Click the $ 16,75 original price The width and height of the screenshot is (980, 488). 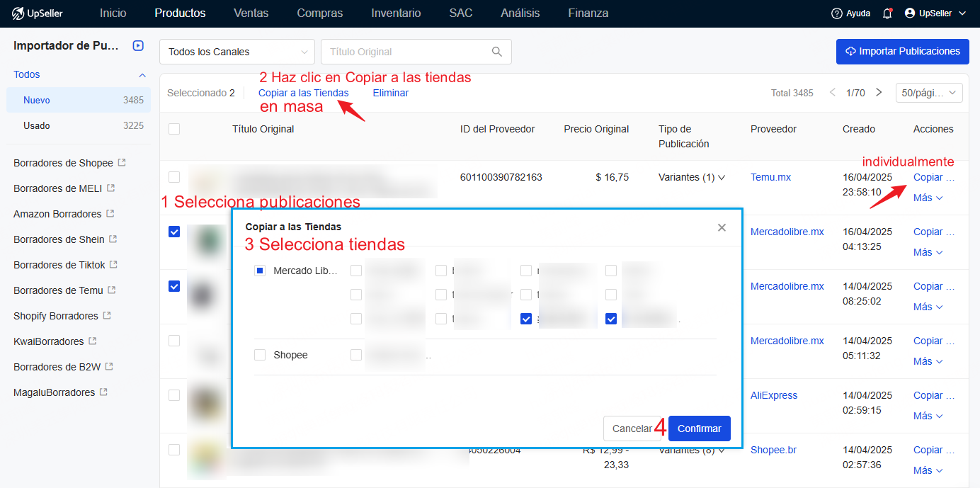pyautogui.click(x=612, y=177)
